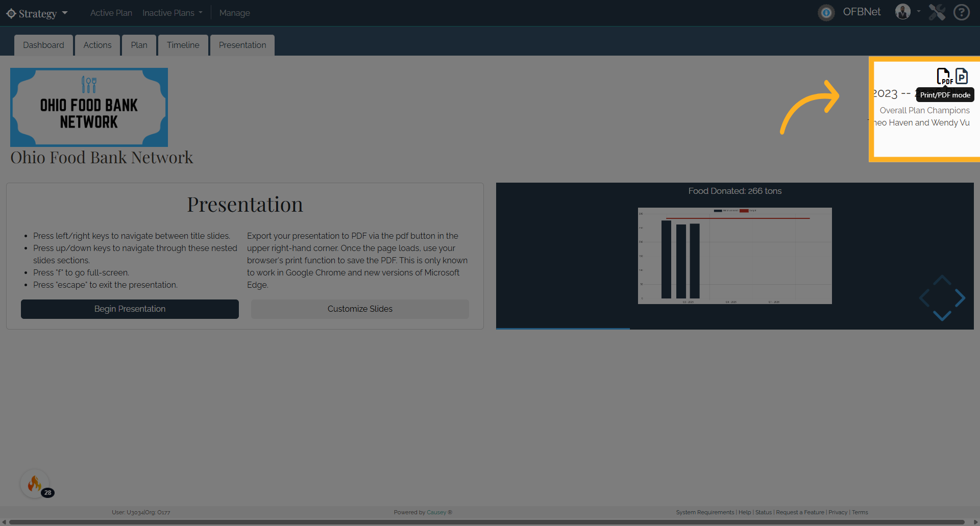Click the user avatar in the header
Image resolution: width=980 pixels, height=526 pixels.
pos(902,12)
